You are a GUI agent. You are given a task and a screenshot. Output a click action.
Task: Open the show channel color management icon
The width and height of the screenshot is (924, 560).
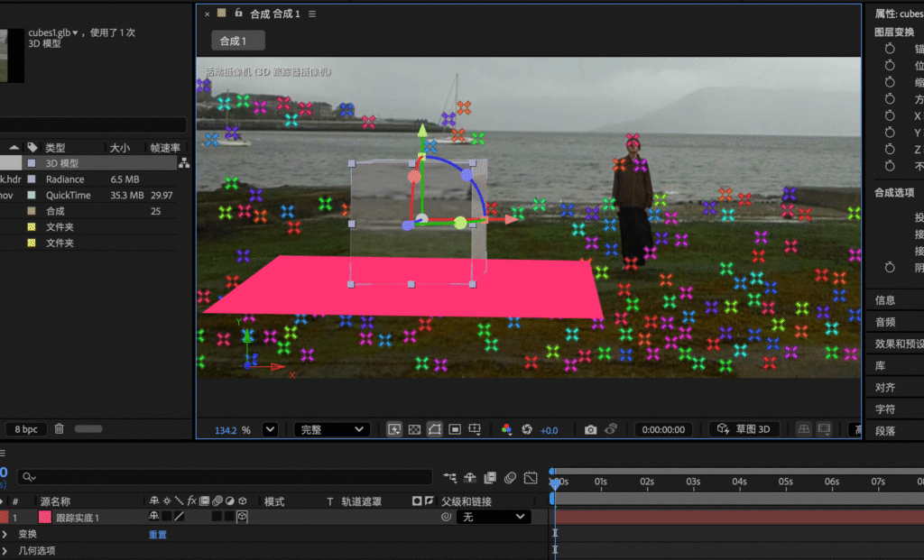(506, 430)
